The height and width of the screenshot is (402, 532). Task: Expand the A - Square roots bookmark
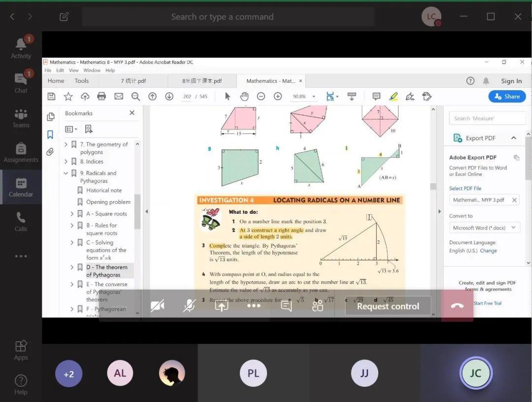pyautogui.click(x=72, y=214)
